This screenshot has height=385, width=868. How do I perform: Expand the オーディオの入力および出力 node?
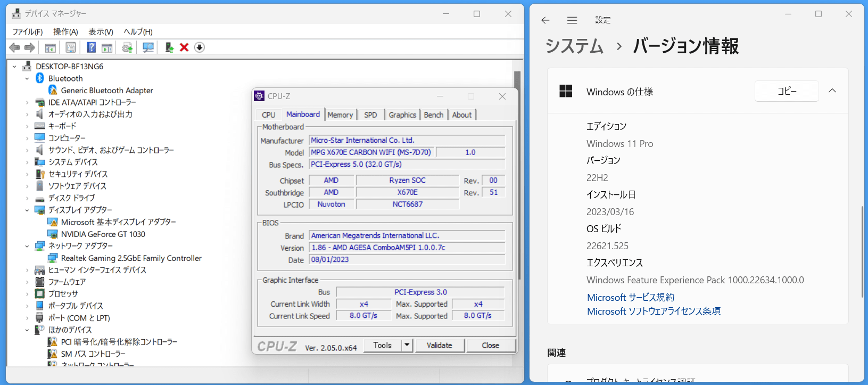[x=27, y=114]
